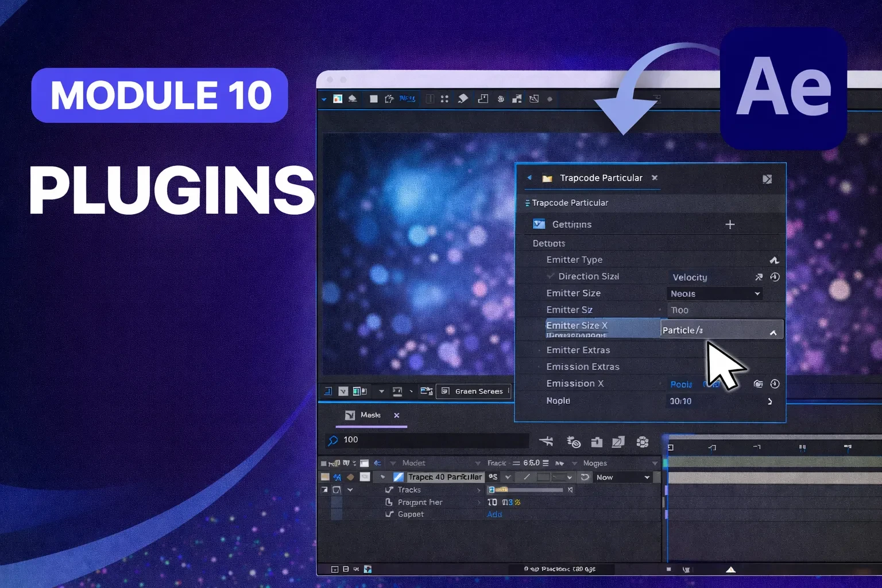The width and height of the screenshot is (882, 588).
Task: Click the spiral lines icon in timeline header
Action: [574, 442]
